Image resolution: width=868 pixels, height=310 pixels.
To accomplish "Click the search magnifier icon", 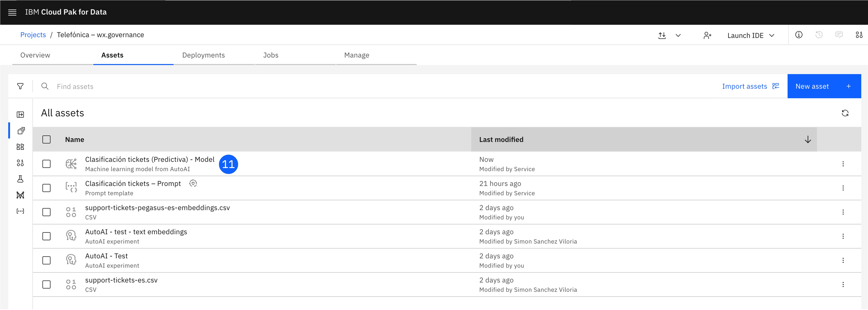I will [45, 86].
